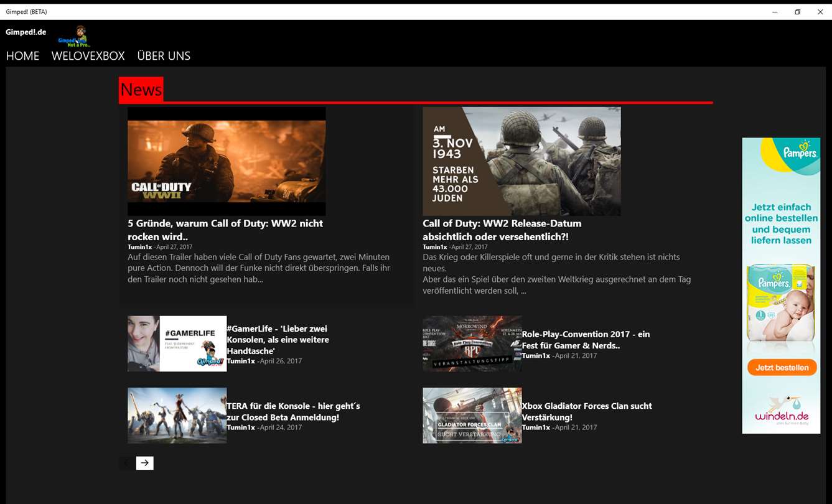Click author Tumin1x under the 'WW2 Release-Datum' article
Screen dimensions: 832x504
point(434,247)
